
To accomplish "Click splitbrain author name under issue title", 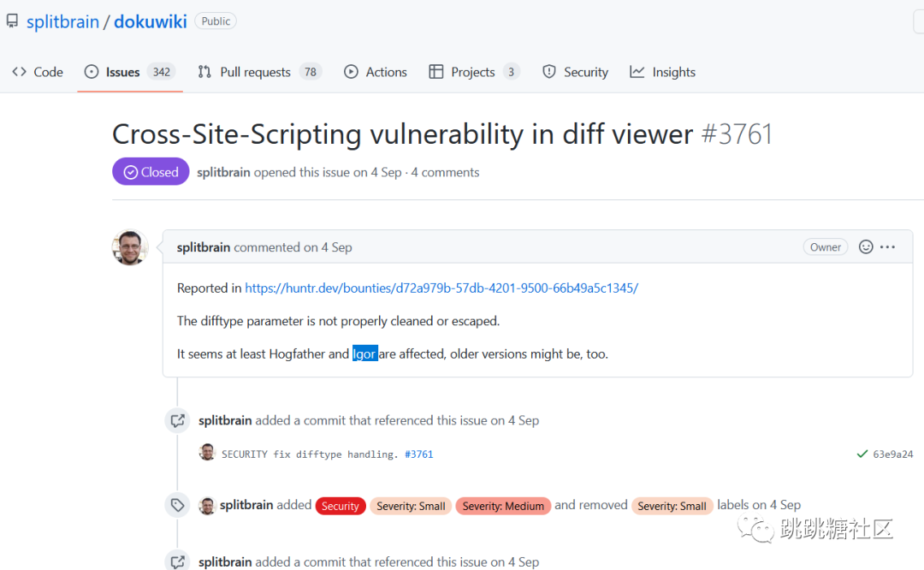I will point(223,172).
